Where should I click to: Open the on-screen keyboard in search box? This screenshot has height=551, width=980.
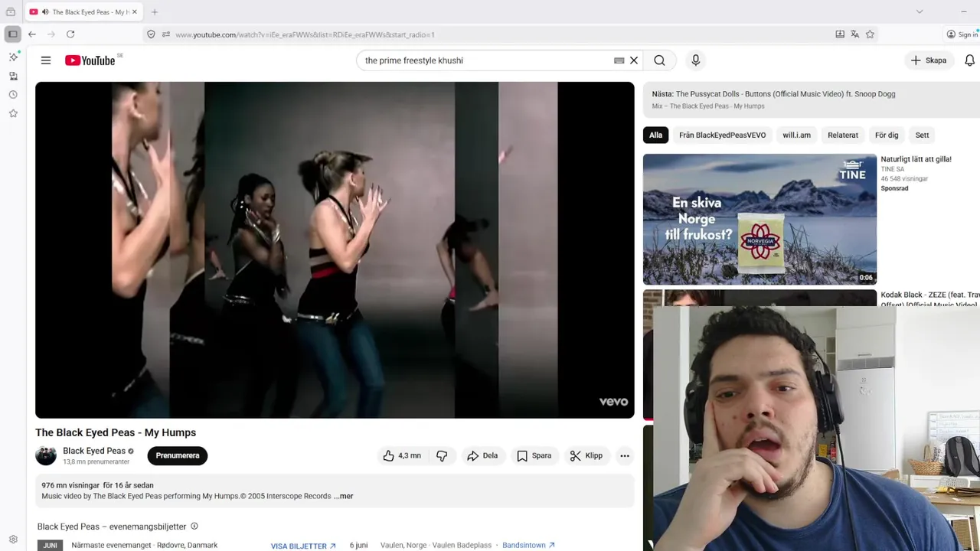[x=619, y=60]
